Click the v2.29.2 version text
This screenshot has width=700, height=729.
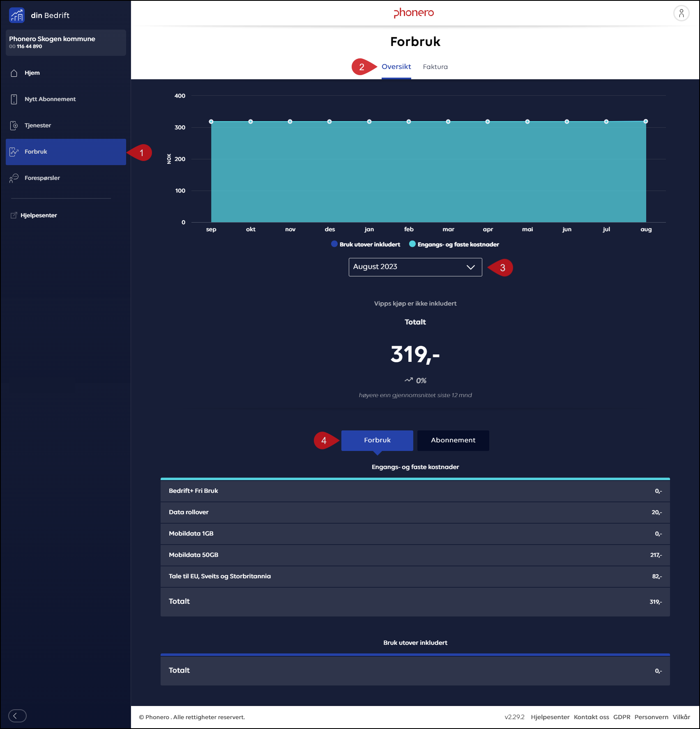pos(514,717)
